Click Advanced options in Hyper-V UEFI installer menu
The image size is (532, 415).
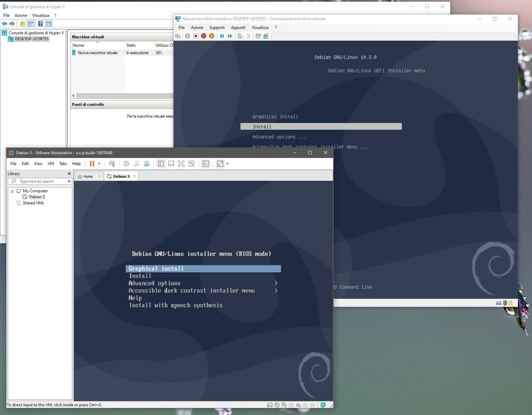point(279,137)
